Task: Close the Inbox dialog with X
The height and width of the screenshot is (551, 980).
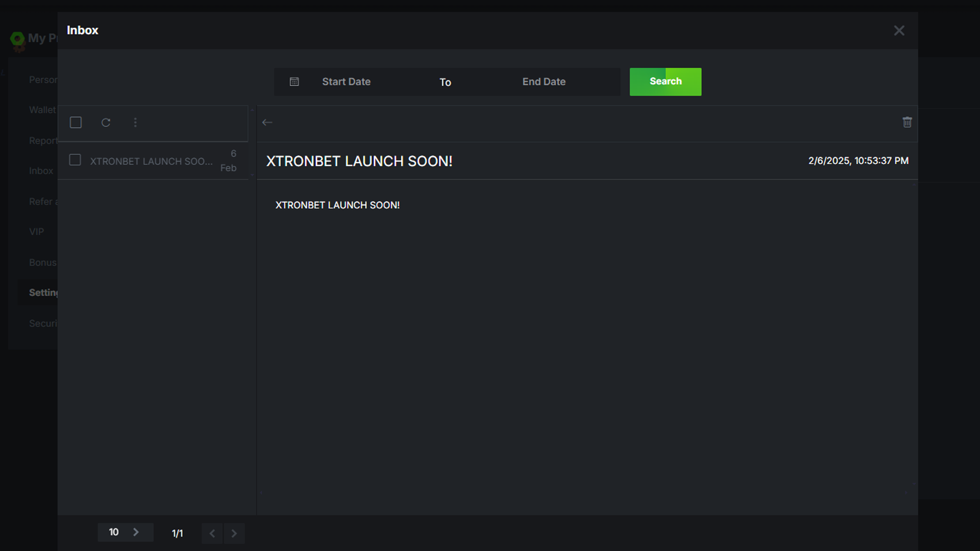Action: [899, 31]
